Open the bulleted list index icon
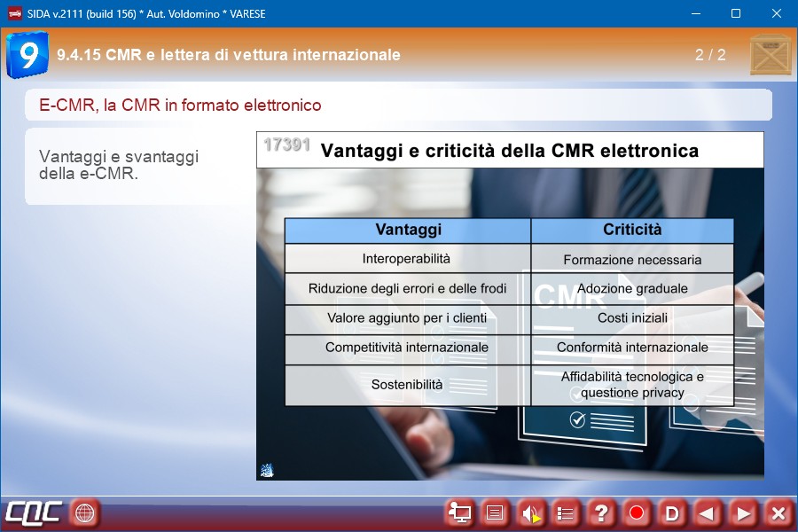This screenshot has height=532, width=798. coord(566,512)
